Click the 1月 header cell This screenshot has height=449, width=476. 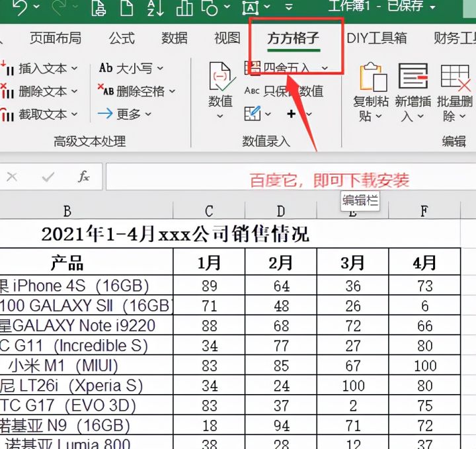[x=209, y=262]
